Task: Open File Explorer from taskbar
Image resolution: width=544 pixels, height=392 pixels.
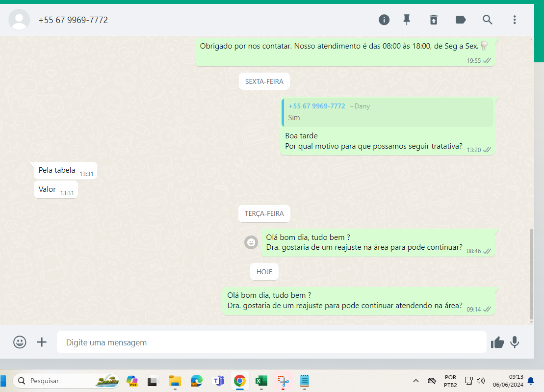Action: (175, 381)
